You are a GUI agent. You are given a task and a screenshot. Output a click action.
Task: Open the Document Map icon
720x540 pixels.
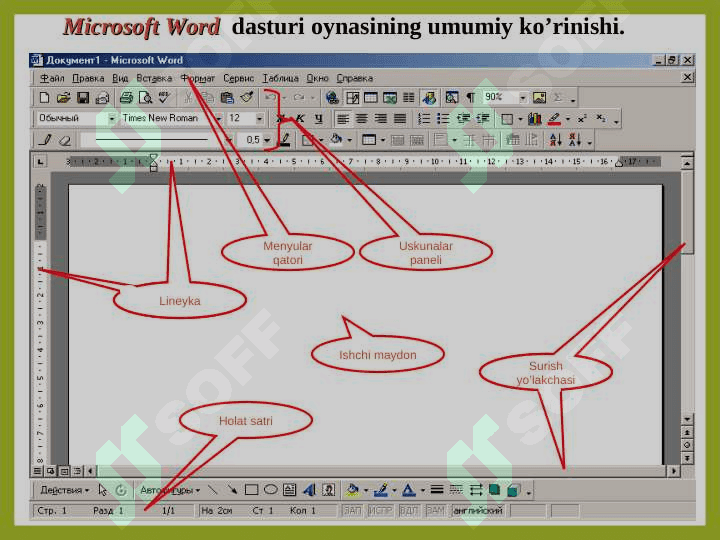click(x=451, y=97)
